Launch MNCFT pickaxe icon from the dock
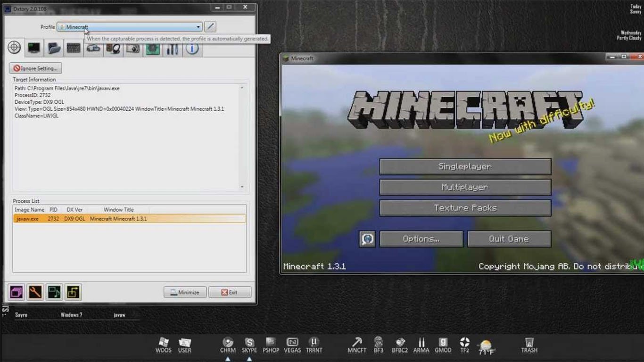Image resolution: width=644 pixels, height=362 pixels. pyautogui.click(x=357, y=346)
